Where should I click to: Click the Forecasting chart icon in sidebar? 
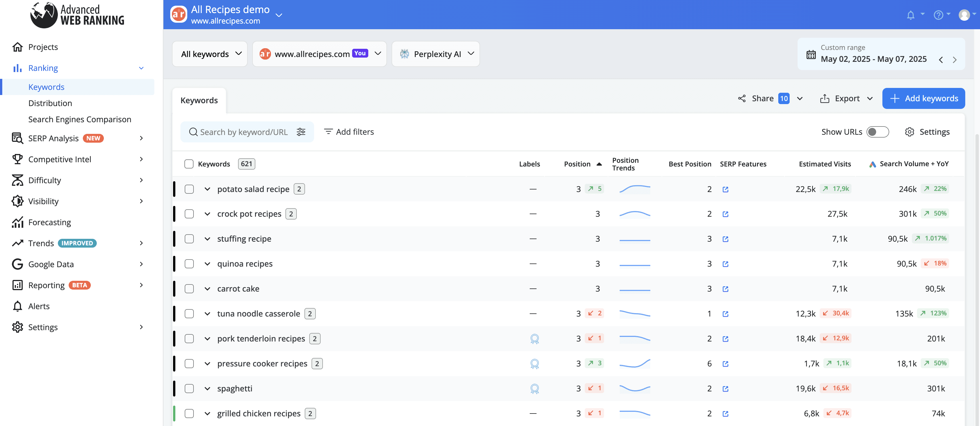(x=18, y=222)
